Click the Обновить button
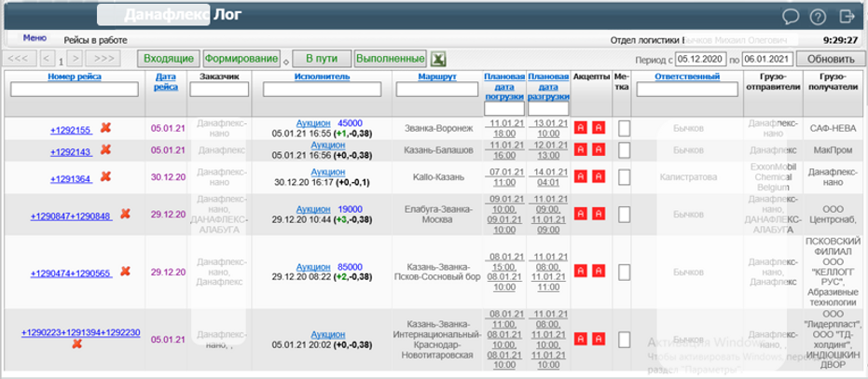The width and height of the screenshot is (868, 379). [831, 59]
